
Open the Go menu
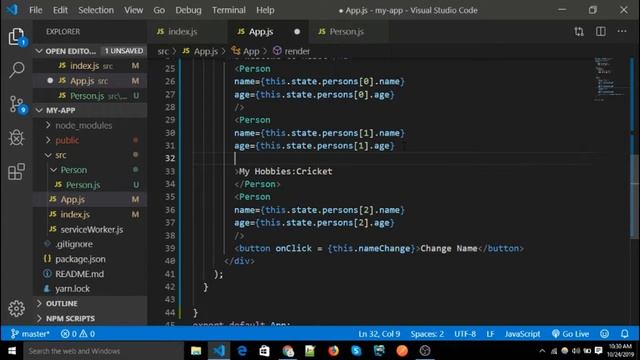[159, 10]
